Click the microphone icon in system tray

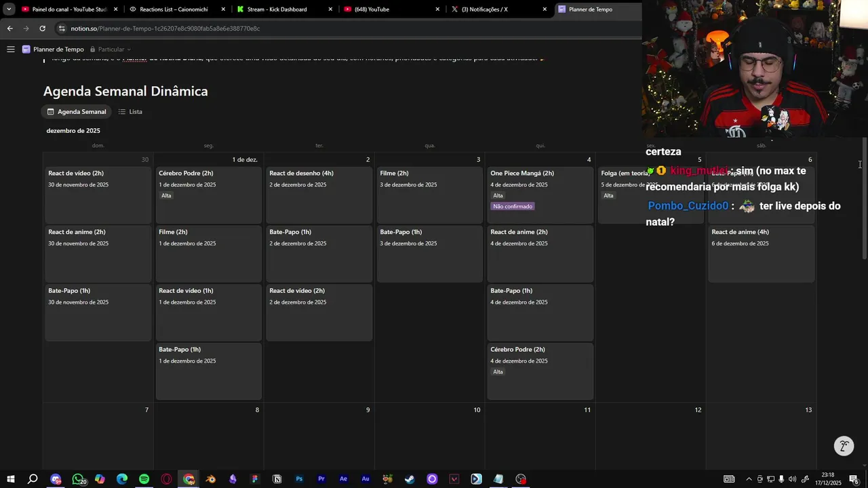(x=781, y=479)
